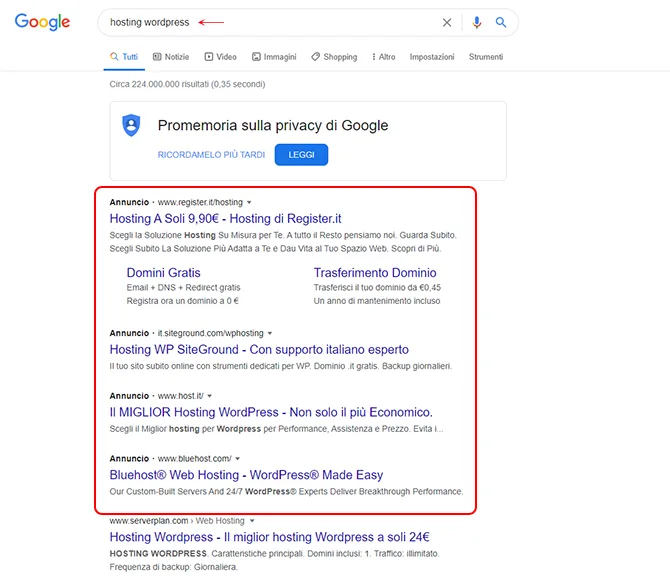Open Strumenti options
The image size is (670, 576).
tap(486, 57)
